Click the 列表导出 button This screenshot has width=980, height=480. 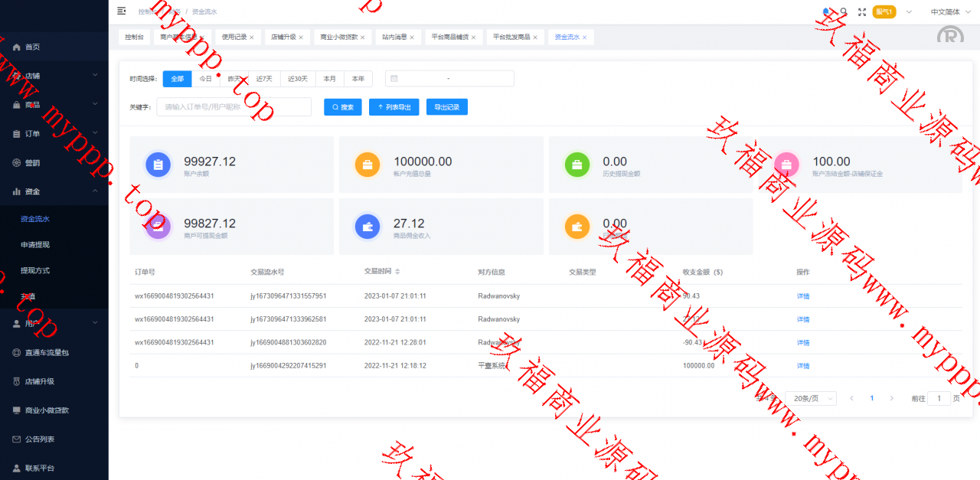(394, 107)
